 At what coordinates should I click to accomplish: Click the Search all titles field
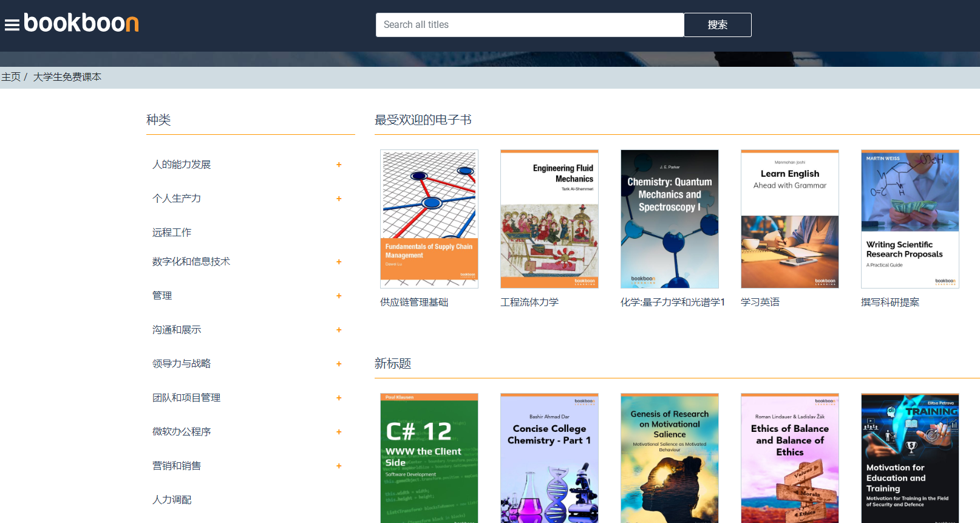coord(529,25)
